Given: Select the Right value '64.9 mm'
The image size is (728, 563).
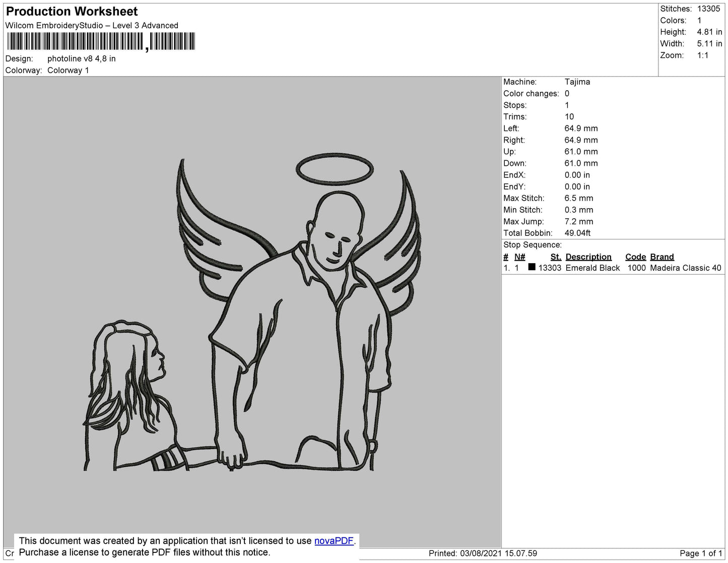Looking at the screenshot, I should click(581, 140).
